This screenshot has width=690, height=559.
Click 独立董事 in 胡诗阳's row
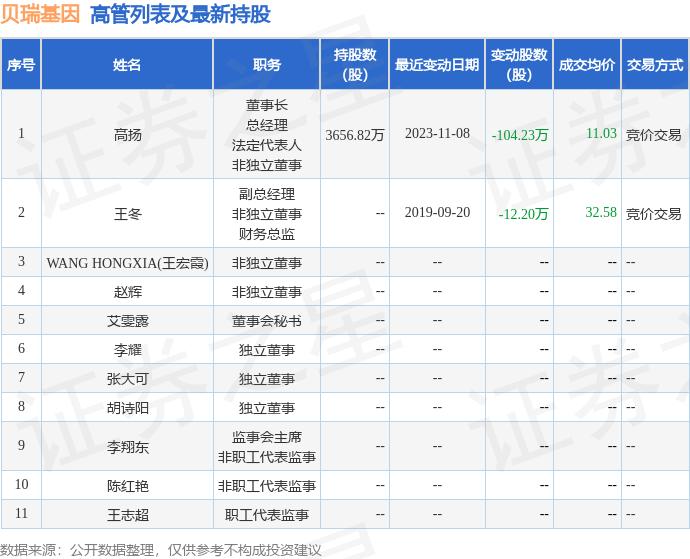click(x=267, y=408)
